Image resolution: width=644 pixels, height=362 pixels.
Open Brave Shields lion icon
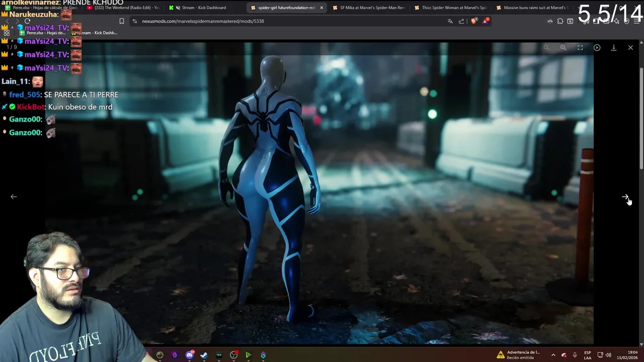pos(473,21)
